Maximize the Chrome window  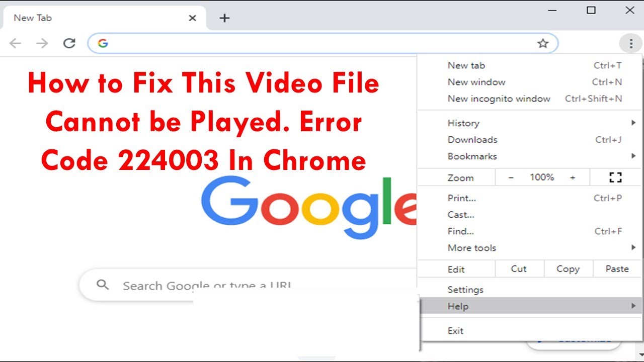coord(592,10)
